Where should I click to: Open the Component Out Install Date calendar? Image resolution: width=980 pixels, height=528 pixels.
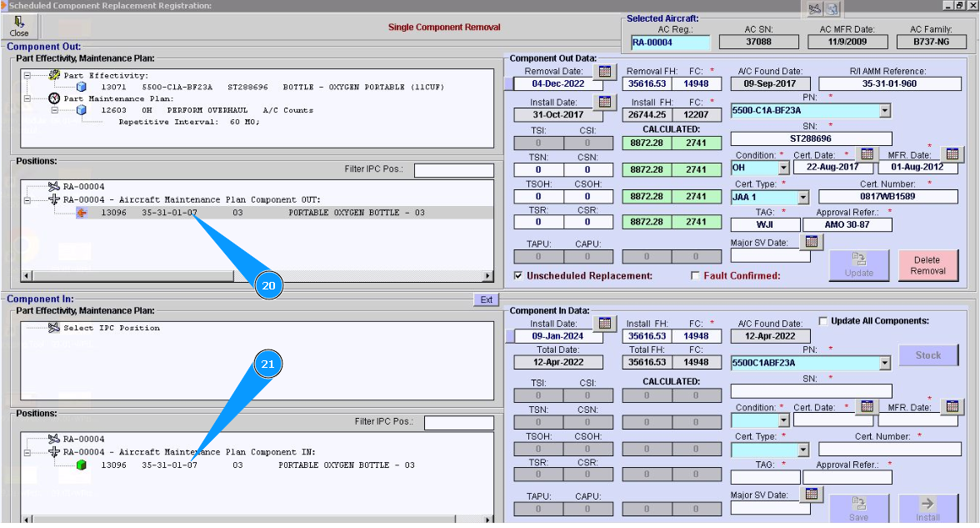(604, 102)
